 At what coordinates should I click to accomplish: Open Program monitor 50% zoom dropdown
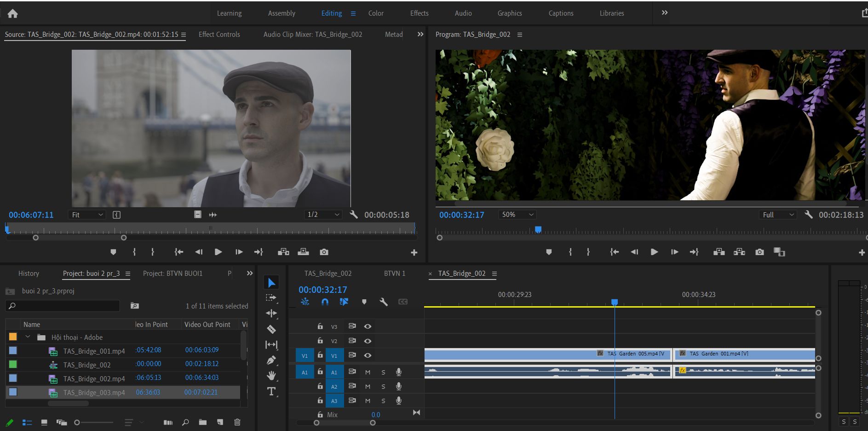tap(517, 215)
